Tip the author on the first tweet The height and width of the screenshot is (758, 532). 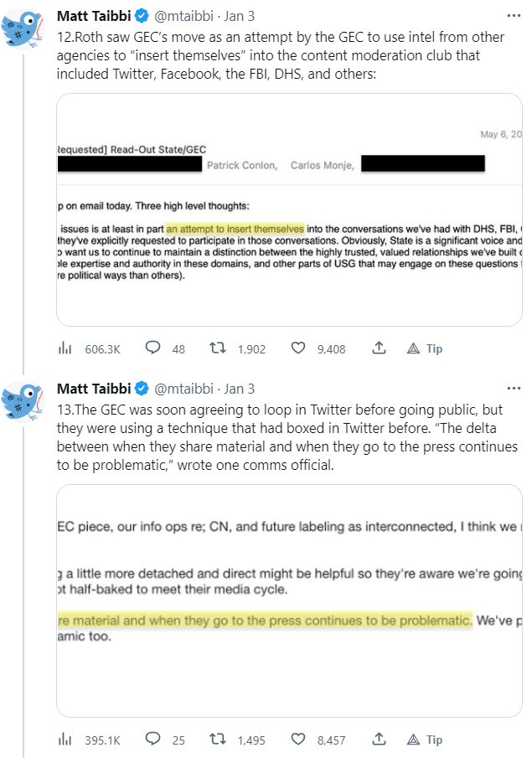tap(426, 348)
